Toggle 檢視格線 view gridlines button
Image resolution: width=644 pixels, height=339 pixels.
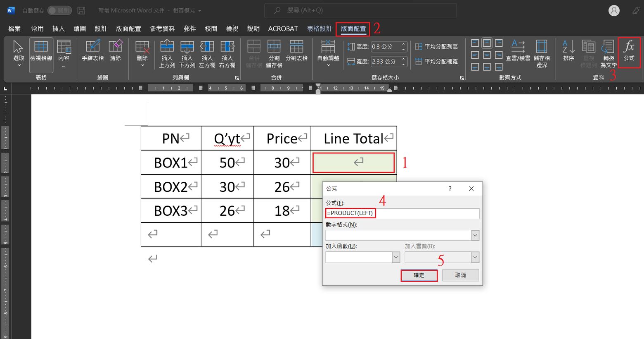click(41, 51)
